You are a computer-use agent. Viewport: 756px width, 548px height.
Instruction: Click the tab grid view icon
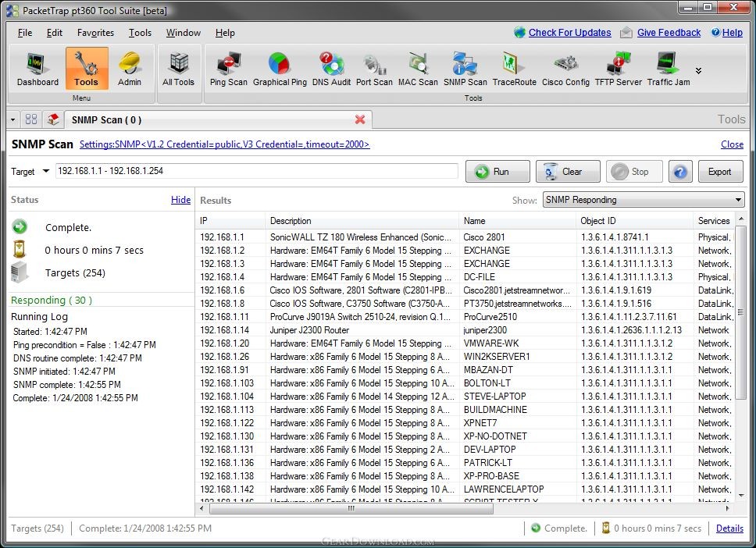pos(31,119)
